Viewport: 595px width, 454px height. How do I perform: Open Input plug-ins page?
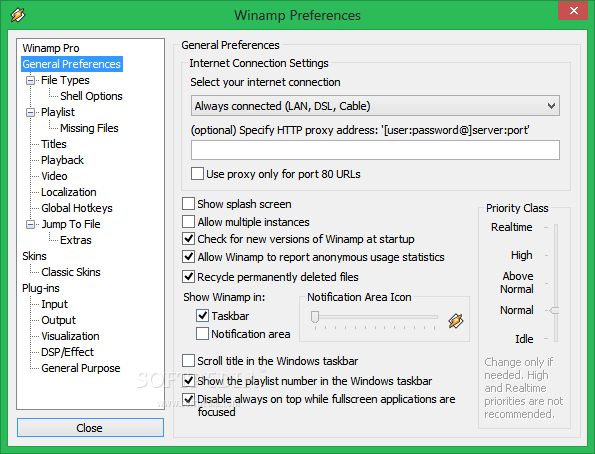tap(55, 304)
